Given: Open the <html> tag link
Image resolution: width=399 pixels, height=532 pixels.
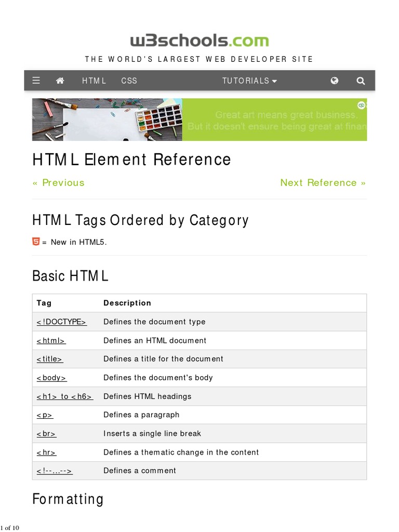Looking at the screenshot, I should click(51, 340).
